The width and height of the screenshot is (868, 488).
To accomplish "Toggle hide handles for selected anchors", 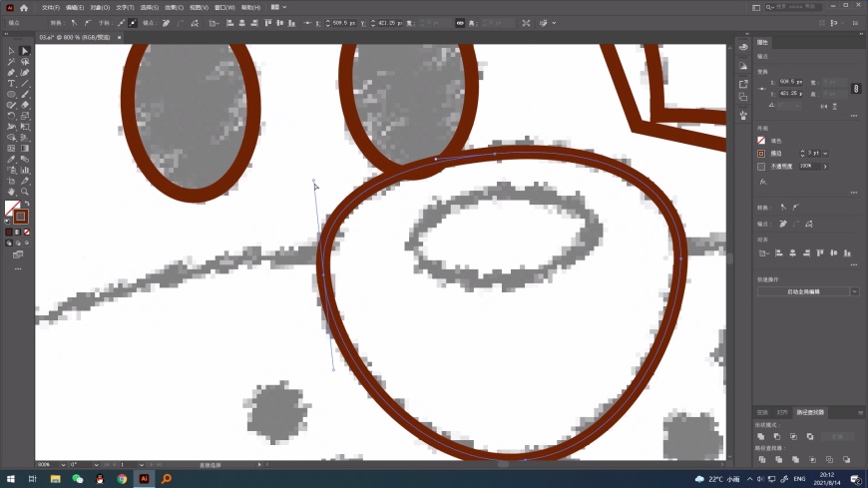I will (133, 23).
